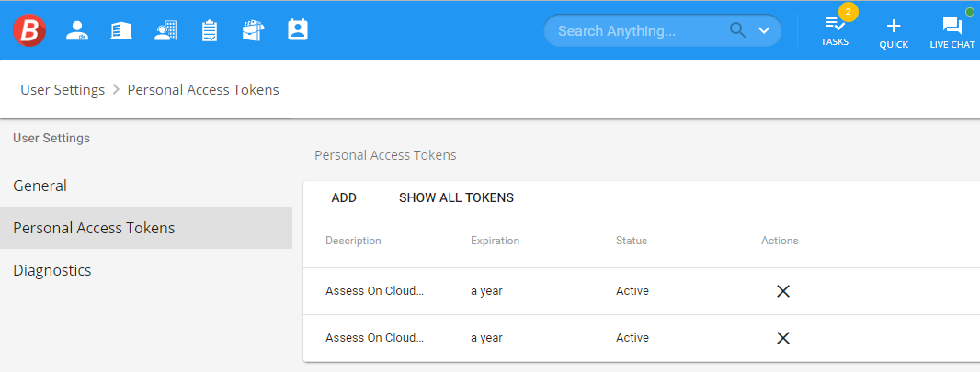The image size is (980, 372).
Task: Open Live Chat
Action: click(x=952, y=30)
